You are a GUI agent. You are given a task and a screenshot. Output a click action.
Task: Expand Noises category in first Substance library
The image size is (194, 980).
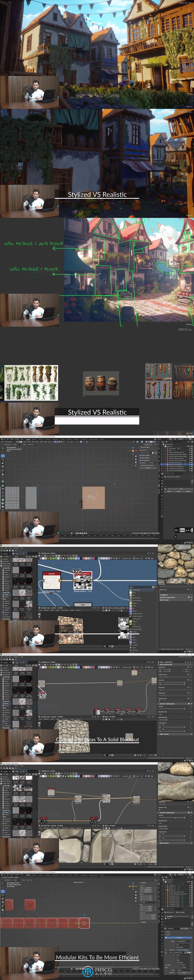pyautogui.click(x=7, y=595)
